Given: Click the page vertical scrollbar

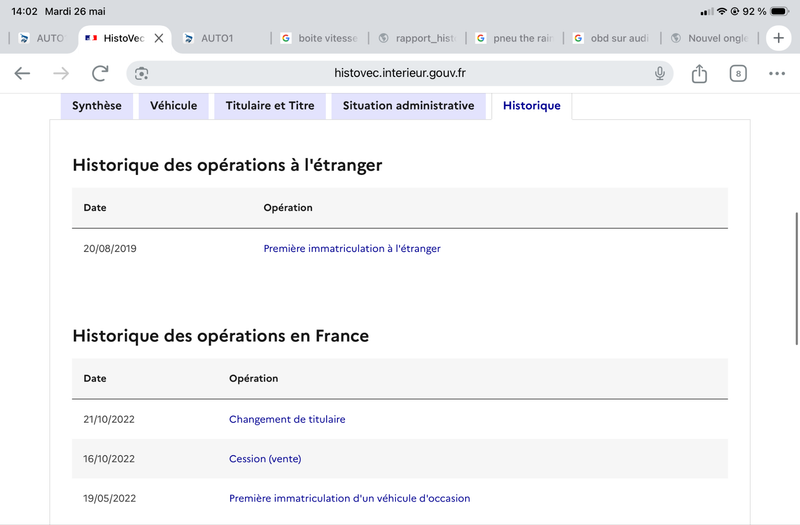Looking at the screenshot, I should click(x=796, y=279).
